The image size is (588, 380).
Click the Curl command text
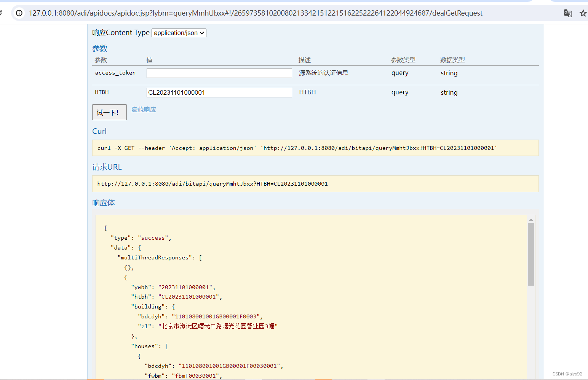click(x=297, y=148)
